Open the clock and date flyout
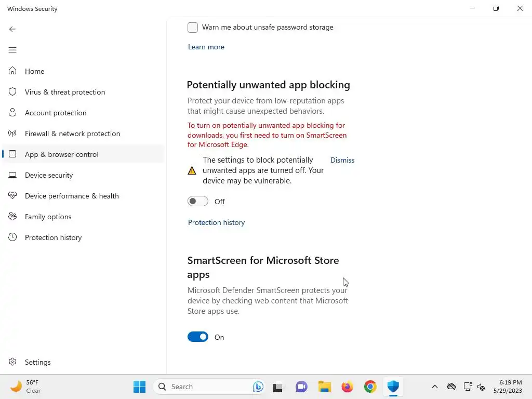Viewport: 532px width, 399px height. click(x=508, y=387)
